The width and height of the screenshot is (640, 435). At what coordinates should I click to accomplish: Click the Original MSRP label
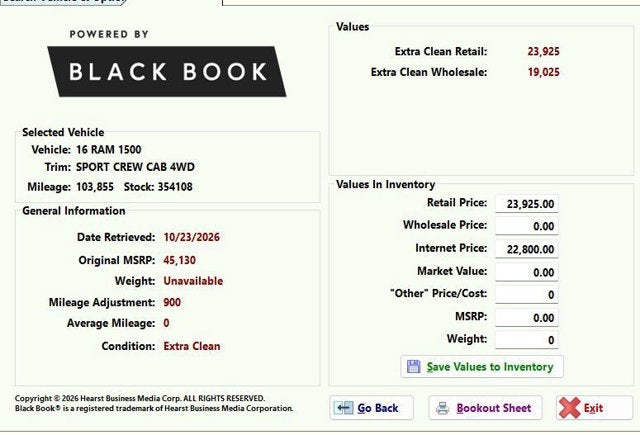(117, 260)
